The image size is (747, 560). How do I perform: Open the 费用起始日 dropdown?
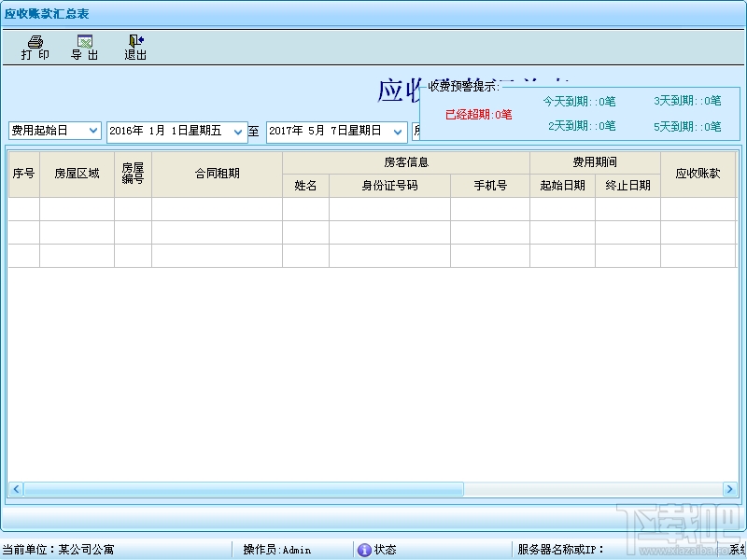point(95,131)
